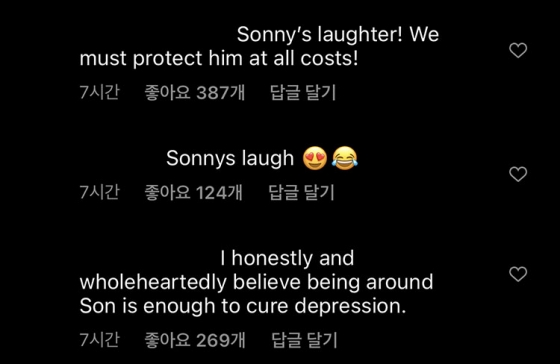This screenshot has height=364, width=560.
Task: Click the heart-eyes emoji in second comment
Action: [315, 158]
